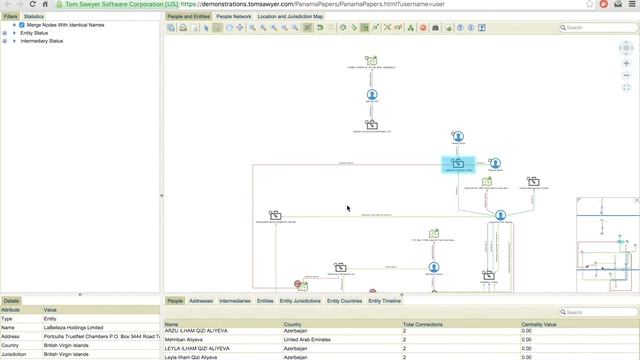Sort table by Name column header
This screenshot has width=640, height=360.
[x=223, y=324]
